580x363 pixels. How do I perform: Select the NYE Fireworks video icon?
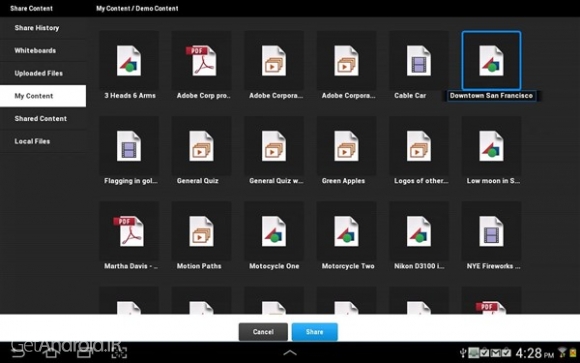point(491,232)
